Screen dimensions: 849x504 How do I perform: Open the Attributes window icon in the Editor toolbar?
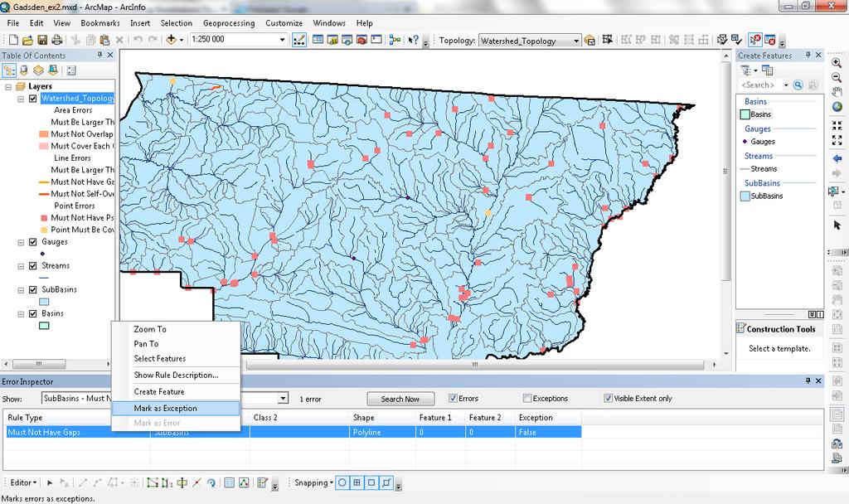229,482
